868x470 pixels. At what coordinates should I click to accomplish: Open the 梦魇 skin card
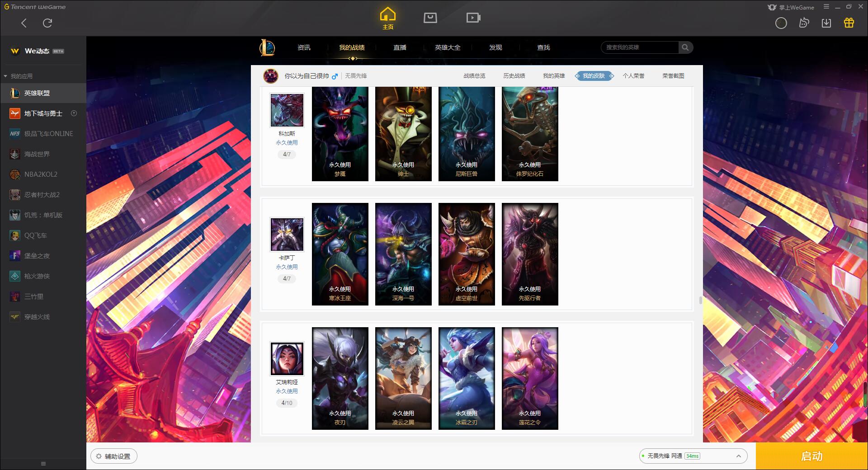pyautogui.click(x=340, y=134)
